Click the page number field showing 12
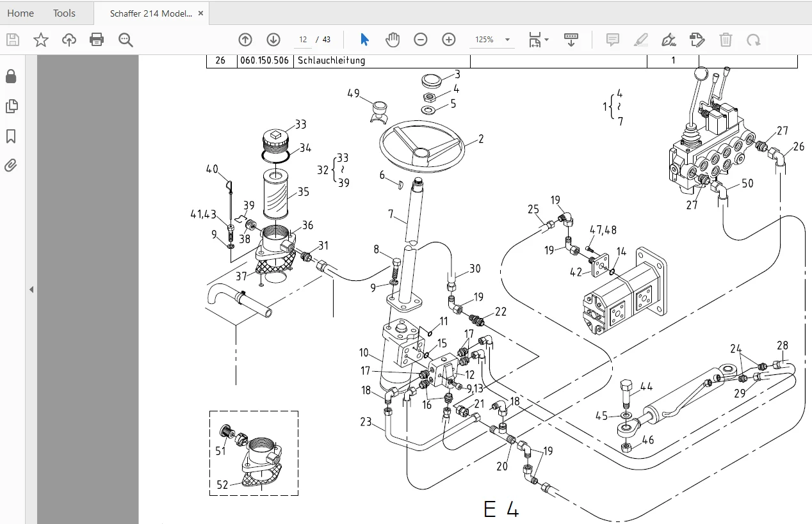The width and height of the screenshot is (812, 524). [x=304, y=40]
